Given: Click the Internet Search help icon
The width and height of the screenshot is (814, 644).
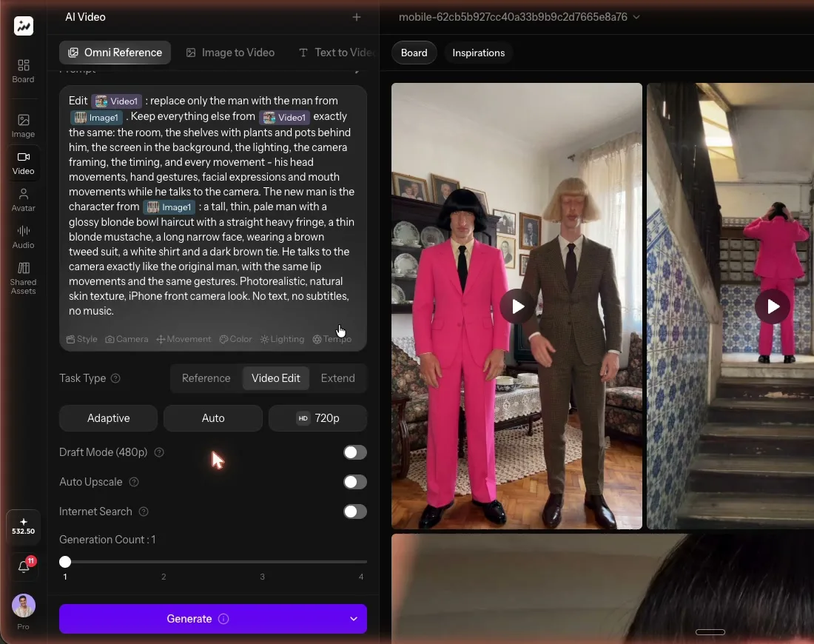Looking at the screenshot, I should pos(144,512).
